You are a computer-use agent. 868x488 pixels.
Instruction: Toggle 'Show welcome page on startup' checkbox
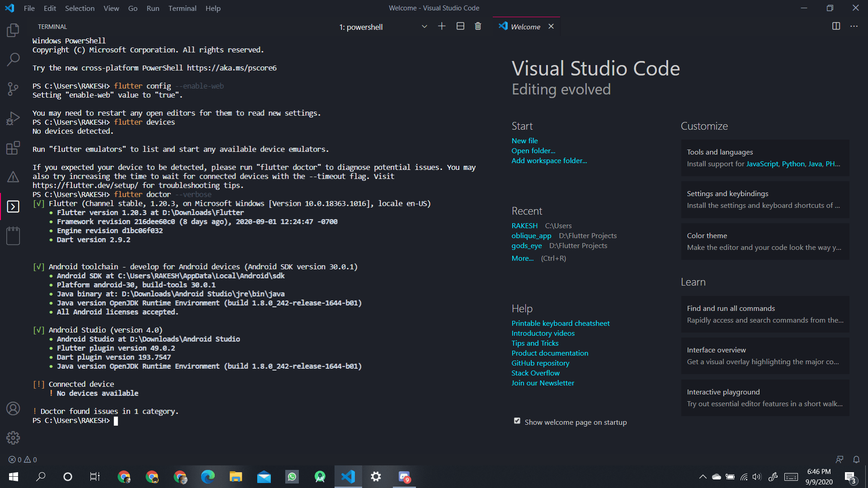coord(517,421)
